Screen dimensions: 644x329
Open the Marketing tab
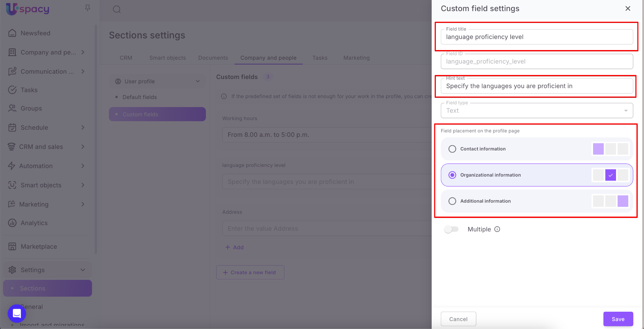click(x=356, y=58)
